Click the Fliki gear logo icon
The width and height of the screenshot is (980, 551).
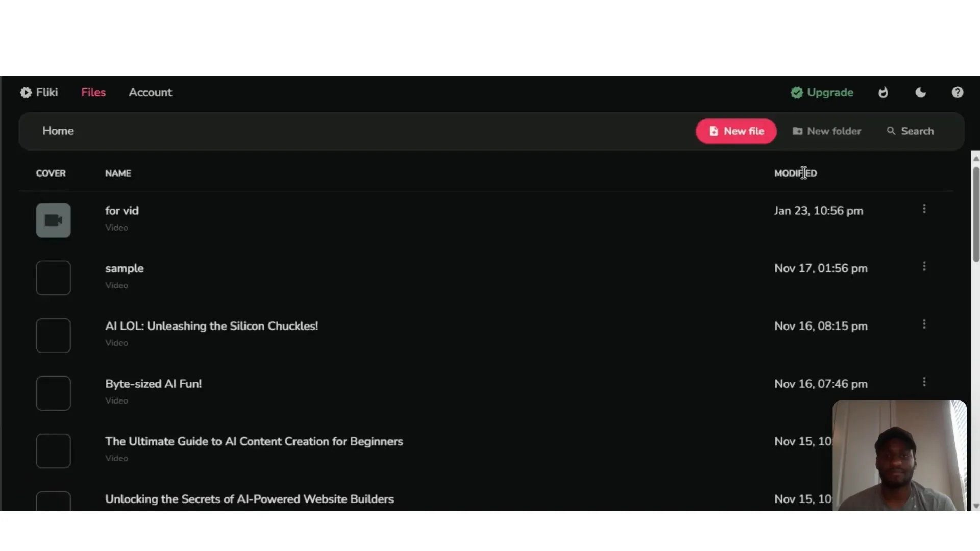point(26,92)
